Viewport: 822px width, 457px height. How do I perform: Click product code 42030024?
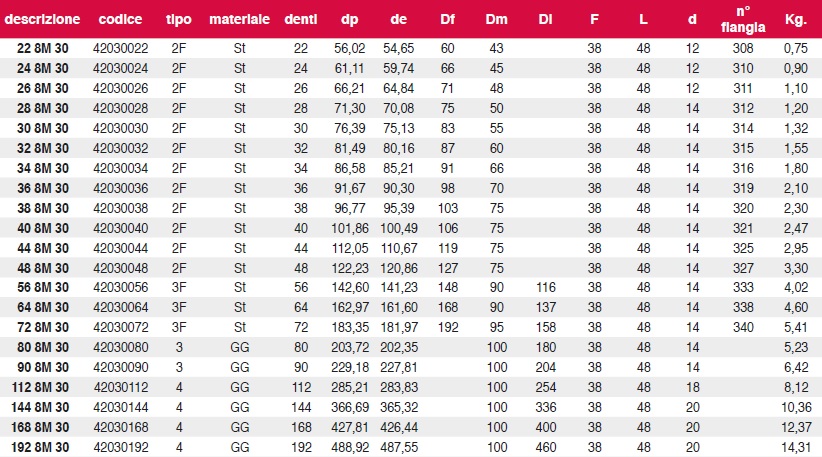coord(121,68)
